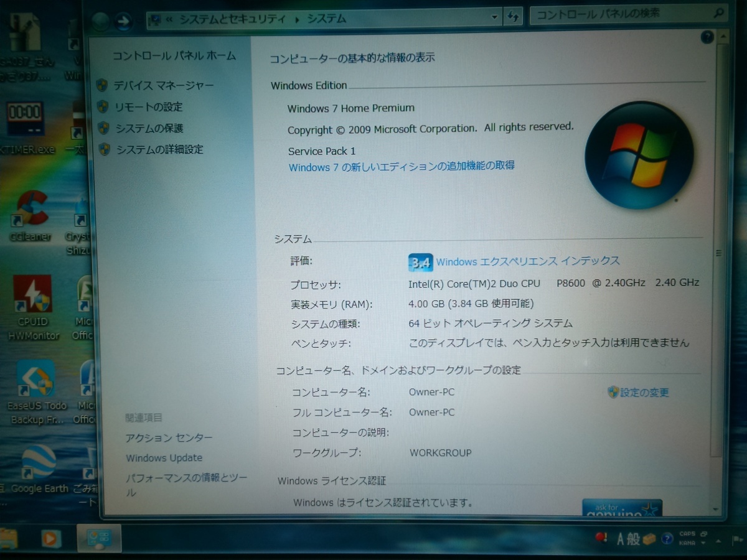Open Performance Information and Tools link
Viewport: 747px width, 560px height.
[186, 485]
